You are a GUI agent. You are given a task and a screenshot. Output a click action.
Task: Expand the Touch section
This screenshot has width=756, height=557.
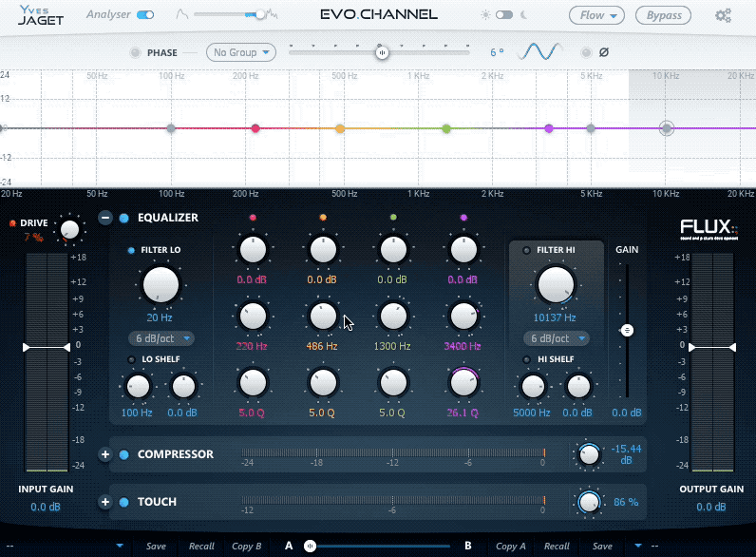click(105, 502)
